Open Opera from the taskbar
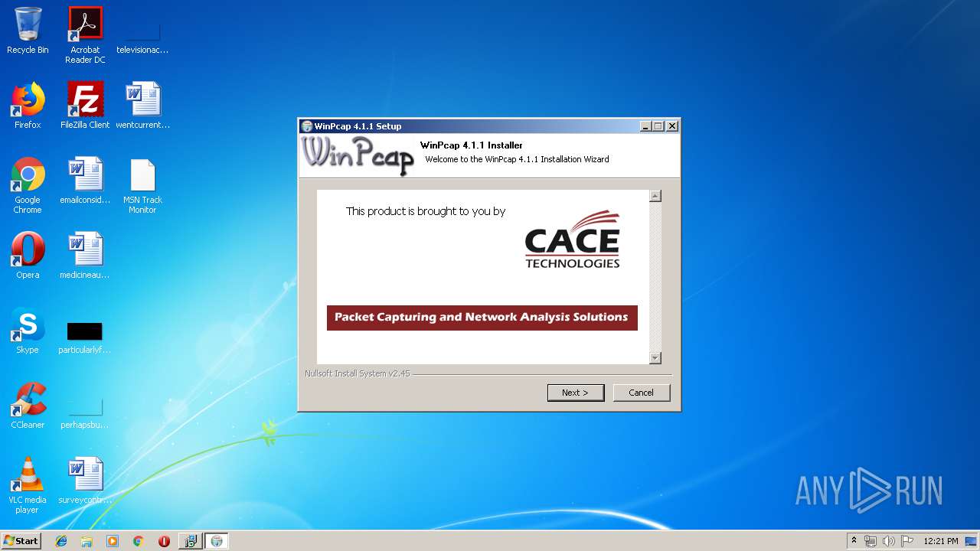980x551 pixels. click(164, 541)
